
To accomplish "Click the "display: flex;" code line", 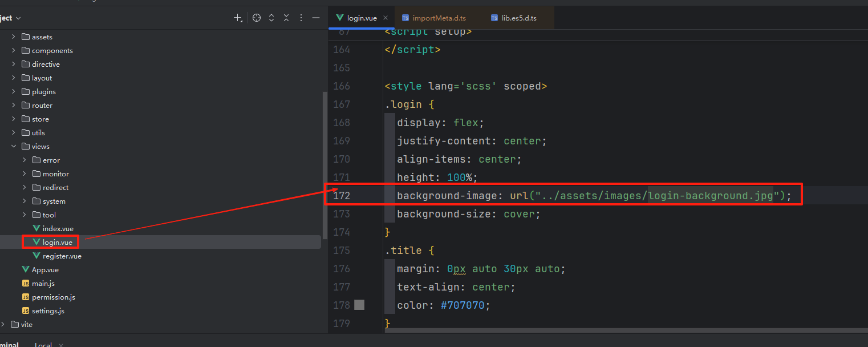I will 440,123.
